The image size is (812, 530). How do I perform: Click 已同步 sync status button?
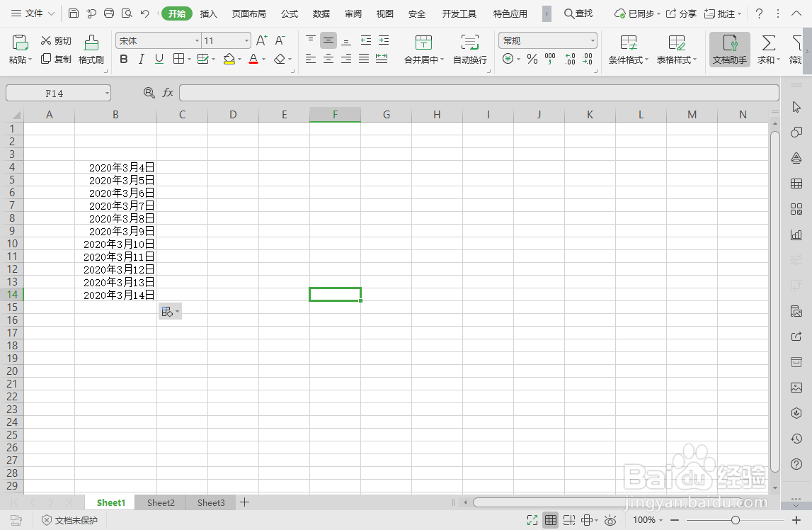pyautogui.click(x=637, y=13)
